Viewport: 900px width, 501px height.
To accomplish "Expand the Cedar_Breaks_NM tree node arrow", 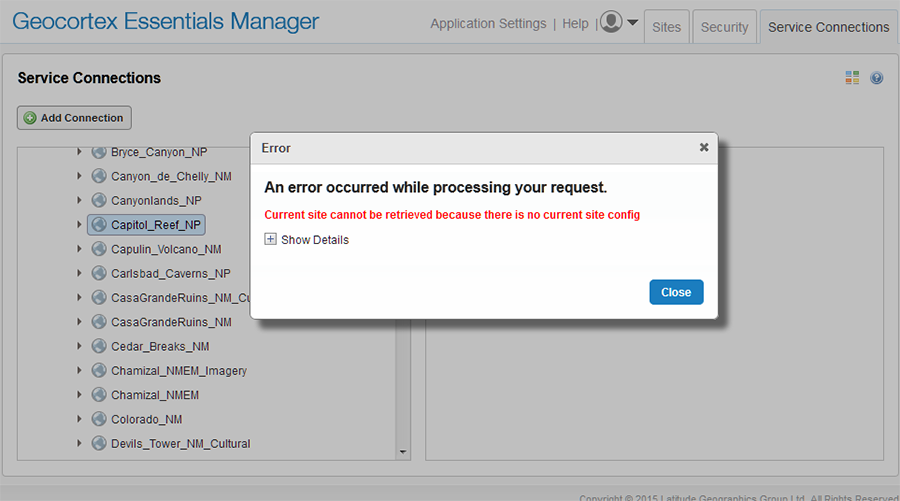I will 79,346.
